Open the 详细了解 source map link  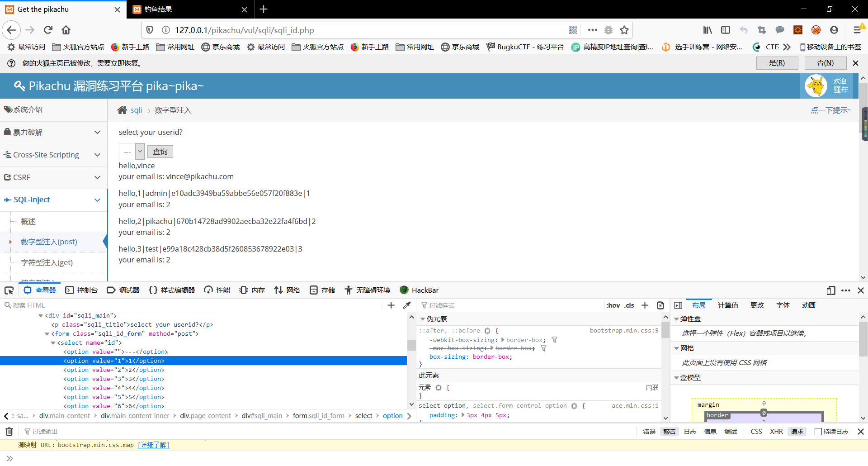[x=154, y=445]
